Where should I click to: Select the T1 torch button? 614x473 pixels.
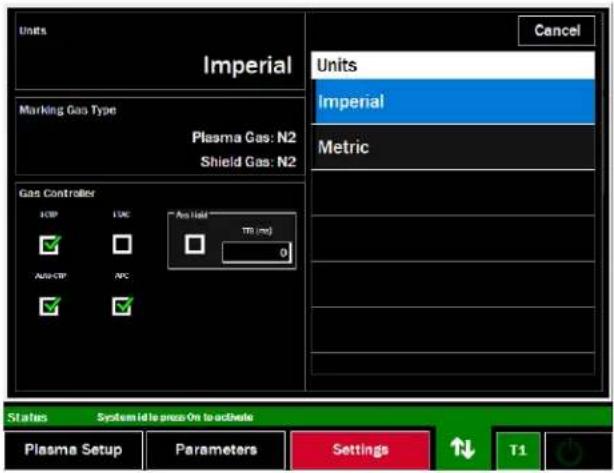(518, 450)
